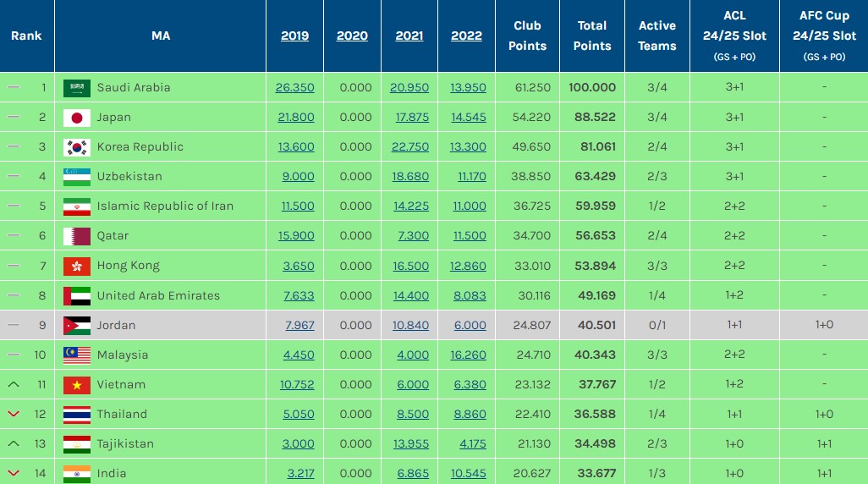Open the 2021 column header link
The width and height of the screenshot is (868, 484).
click(x=409, y=36)
